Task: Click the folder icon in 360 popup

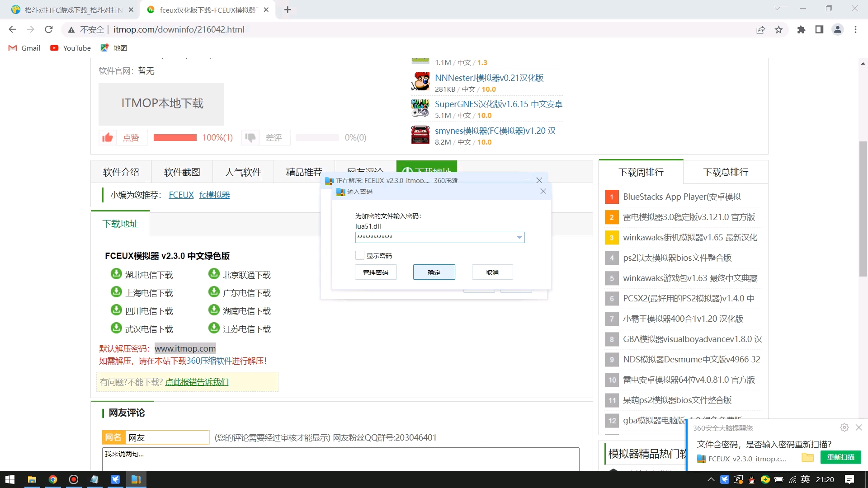Action: 807,457
